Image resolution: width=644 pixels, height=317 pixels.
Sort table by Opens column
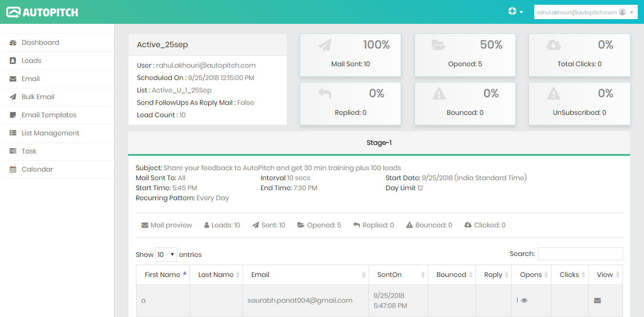(x=531, y=275)
